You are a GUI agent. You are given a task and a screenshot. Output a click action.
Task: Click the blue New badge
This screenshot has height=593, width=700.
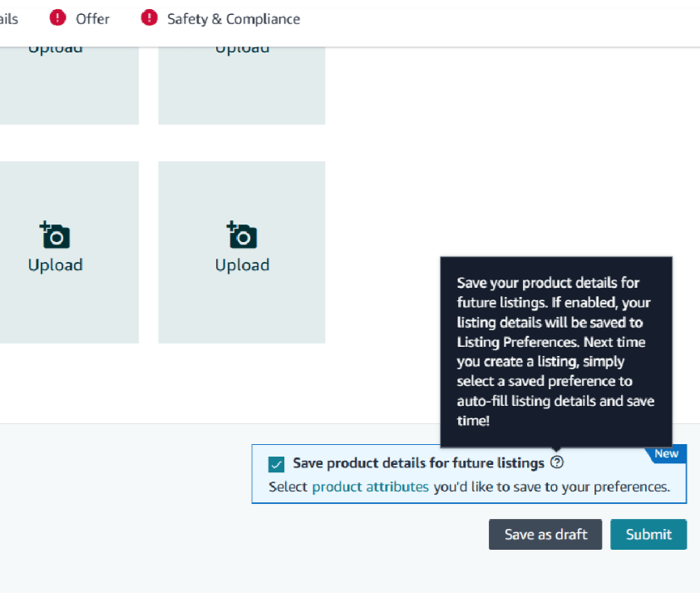click(x=666, y=453)
